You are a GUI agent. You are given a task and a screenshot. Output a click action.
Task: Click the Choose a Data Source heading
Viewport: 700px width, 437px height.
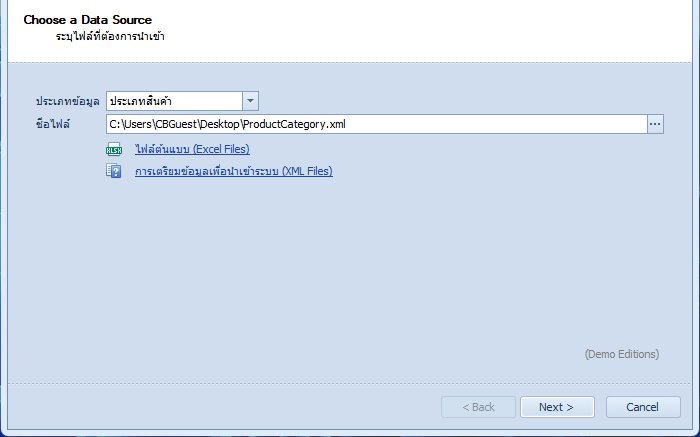88,20
